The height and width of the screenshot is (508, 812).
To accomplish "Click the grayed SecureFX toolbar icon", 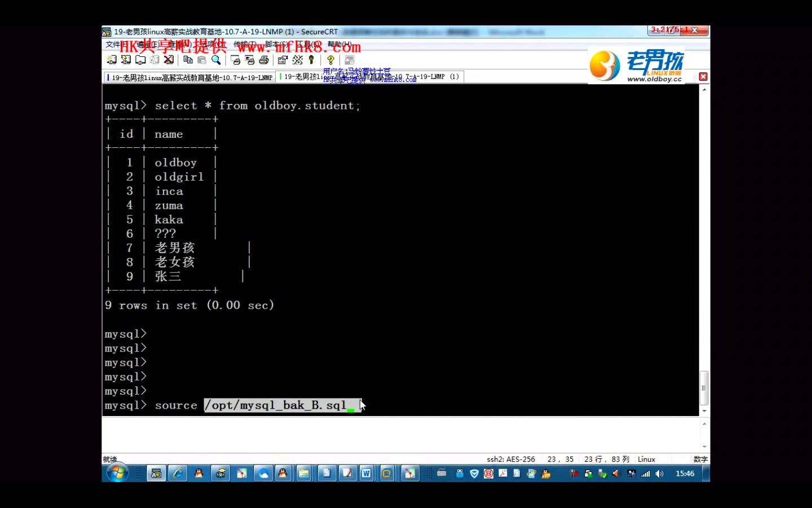I will point(350,60).
